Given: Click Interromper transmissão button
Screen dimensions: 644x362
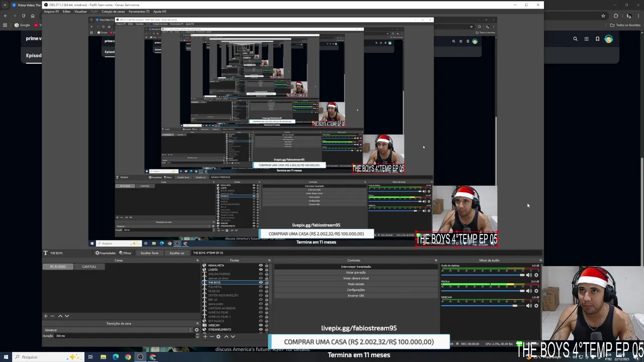Looking at the screenshot, I should 356,266.
